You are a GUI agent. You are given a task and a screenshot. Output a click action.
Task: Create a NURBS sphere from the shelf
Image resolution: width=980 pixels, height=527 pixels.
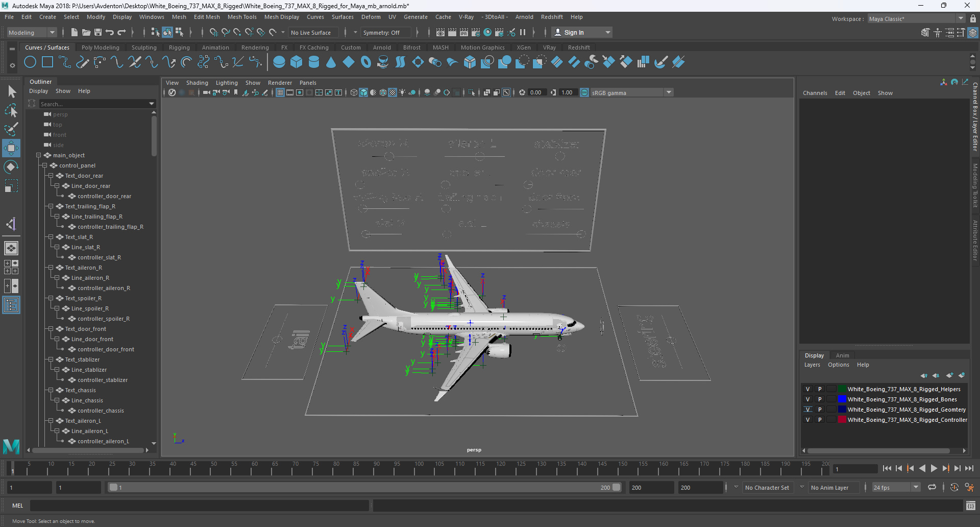point(279,62)
